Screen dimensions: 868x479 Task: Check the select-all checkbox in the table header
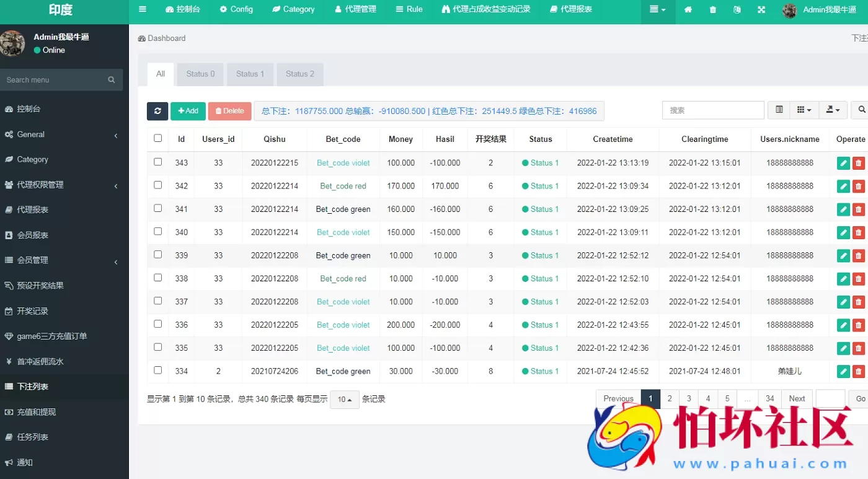click(157, 139)
